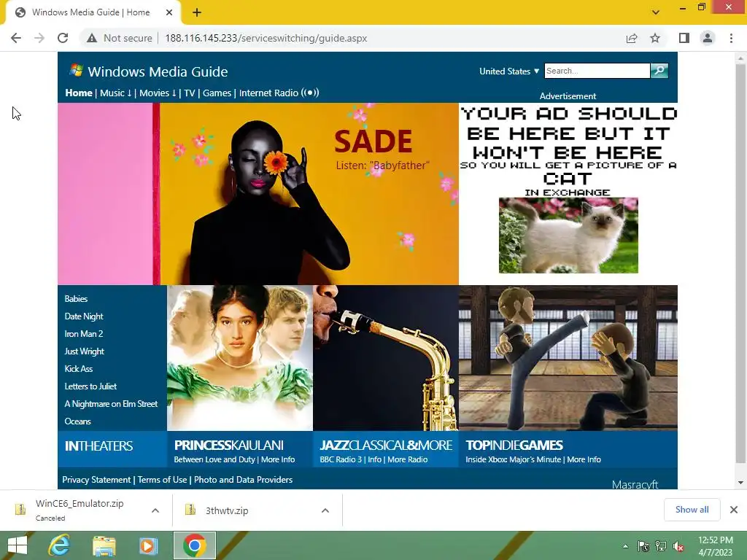Viewport: 747px width, 560px height.
Task: Open the Letters to Juliet link
Action: pyautogui.click(x=90, y=386)
